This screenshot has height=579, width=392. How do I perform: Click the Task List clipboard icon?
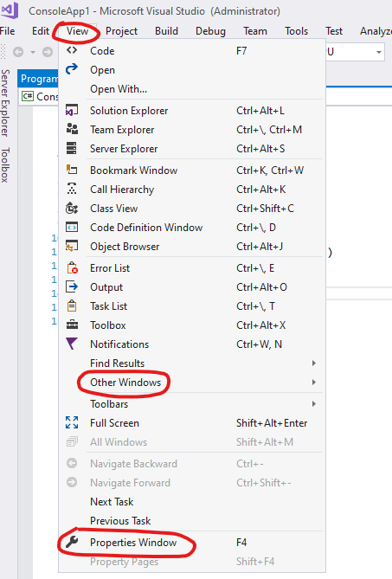(x=72, y=306)
